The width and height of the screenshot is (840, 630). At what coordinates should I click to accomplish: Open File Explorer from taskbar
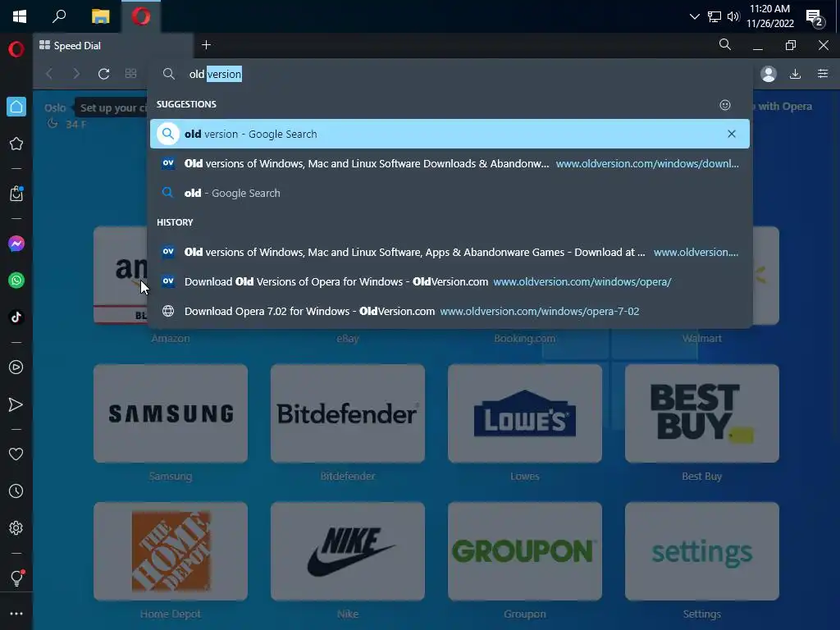click(x=100, y=16)
